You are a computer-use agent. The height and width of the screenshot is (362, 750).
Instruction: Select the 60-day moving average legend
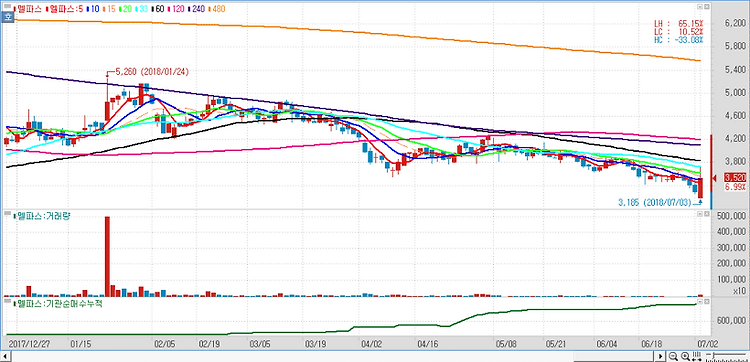158,9
